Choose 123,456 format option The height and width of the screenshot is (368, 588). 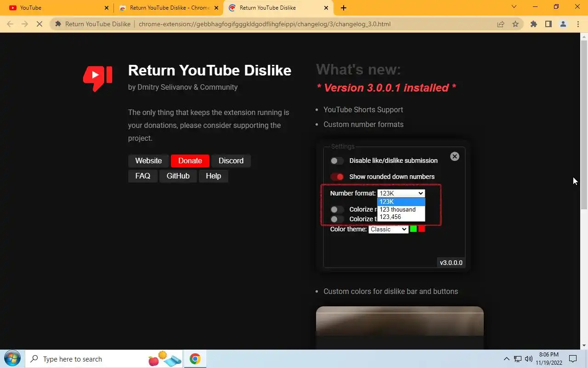point(401,217)
